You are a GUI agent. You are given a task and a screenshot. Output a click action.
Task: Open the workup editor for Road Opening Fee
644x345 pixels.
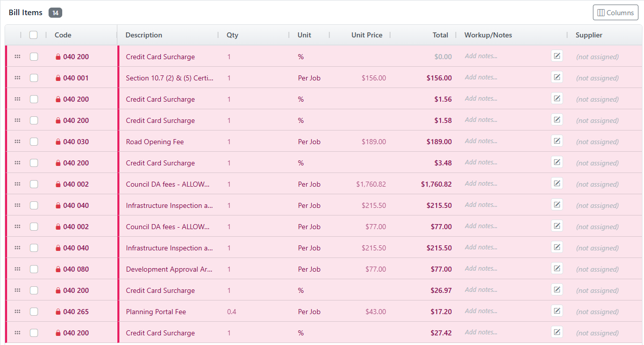(x=557, y=141)
